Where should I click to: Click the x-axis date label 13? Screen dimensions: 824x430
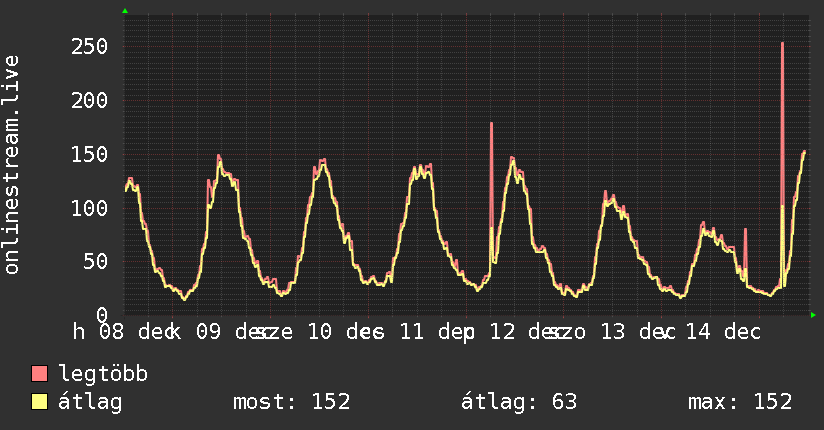point(613,332)
